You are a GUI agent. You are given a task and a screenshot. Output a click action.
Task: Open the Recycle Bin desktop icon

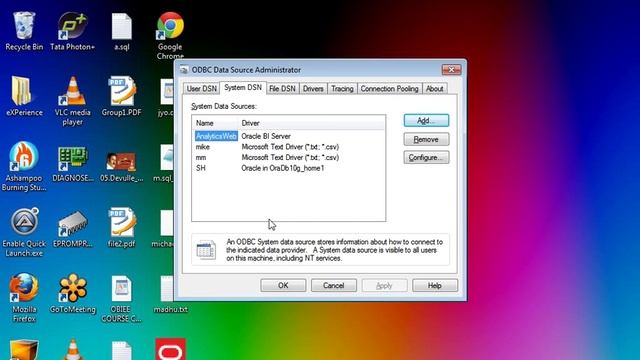[x=24, y=31]
